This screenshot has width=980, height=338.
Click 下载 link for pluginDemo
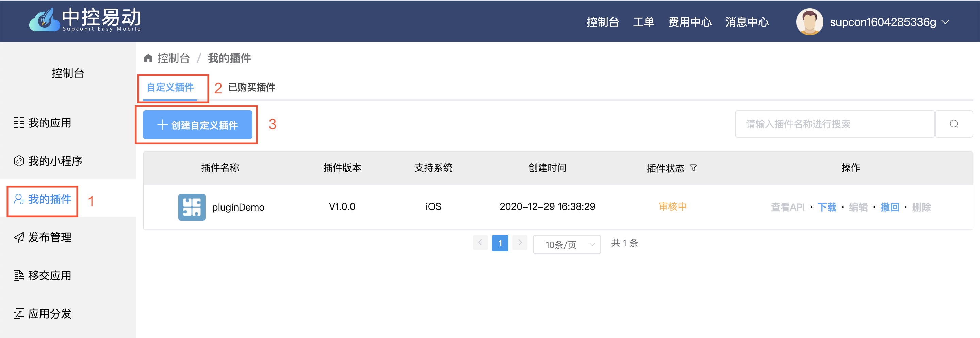[827, 207]
